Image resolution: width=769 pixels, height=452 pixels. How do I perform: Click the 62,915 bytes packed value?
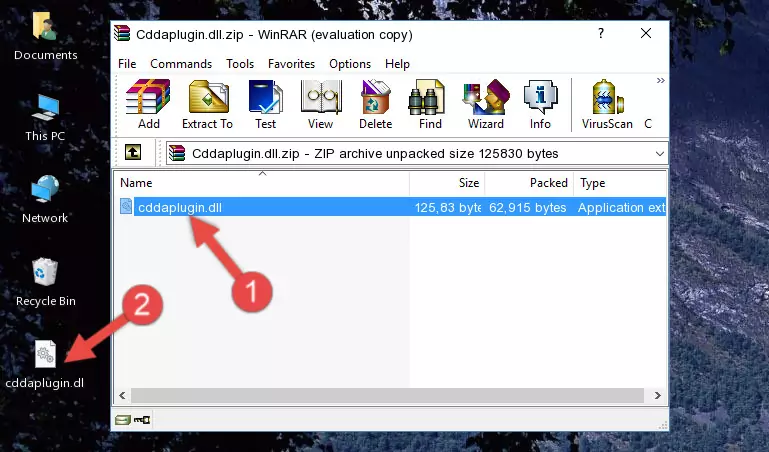528,207
